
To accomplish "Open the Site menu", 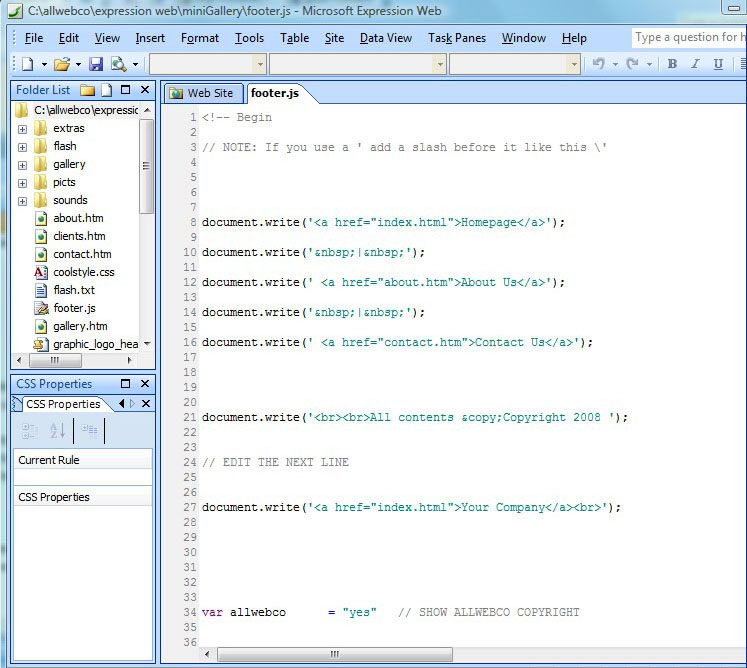I will pyautogui.click(x=334, y=38).
